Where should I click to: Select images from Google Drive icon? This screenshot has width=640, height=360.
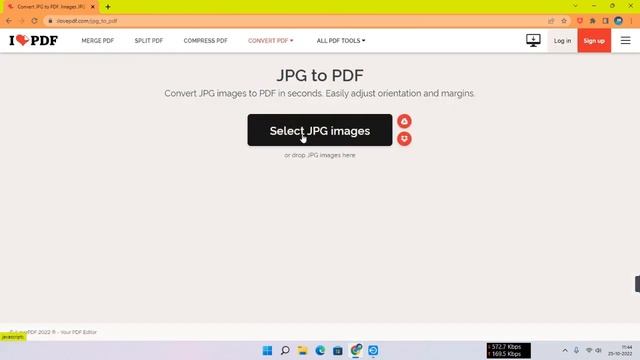(x=404, y=121)
